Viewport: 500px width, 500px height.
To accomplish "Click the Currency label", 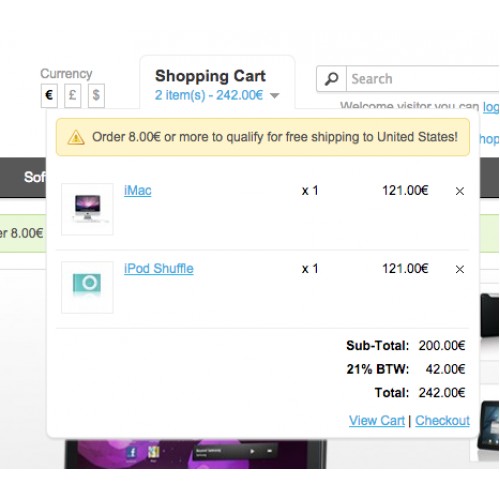I will 66,74.
